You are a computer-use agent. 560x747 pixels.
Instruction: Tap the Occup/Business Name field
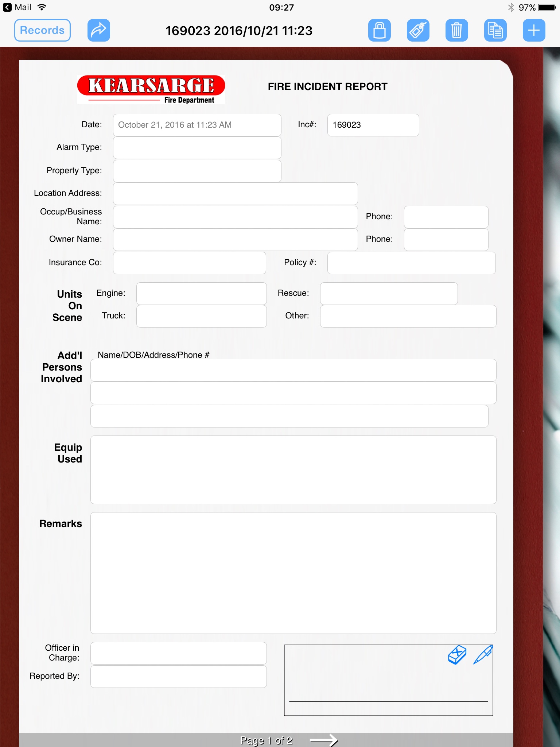(235, 217)
